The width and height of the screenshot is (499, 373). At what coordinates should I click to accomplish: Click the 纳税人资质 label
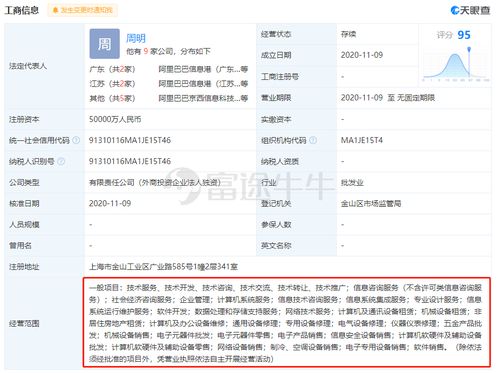click(x=280, y=162)
